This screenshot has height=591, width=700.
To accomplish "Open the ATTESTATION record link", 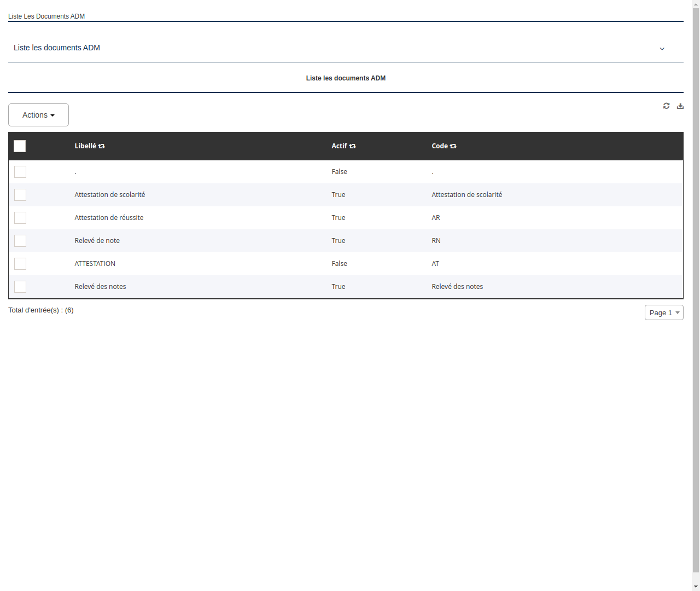I will coord(95,263).
